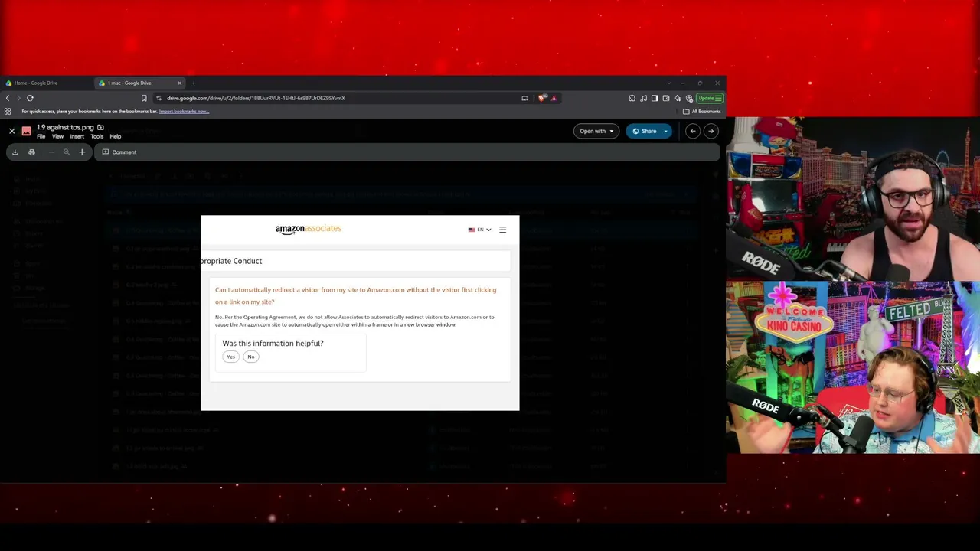Viewport: 980px width, 551px height.
Task: Click the green Update button
Action: (710, 98)
